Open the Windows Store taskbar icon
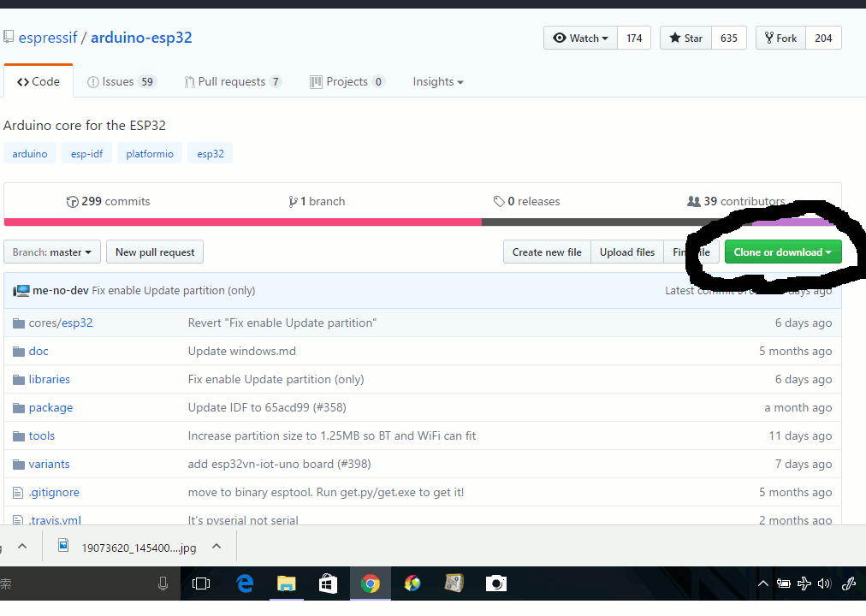866x616 pixels. pos(328,583)
